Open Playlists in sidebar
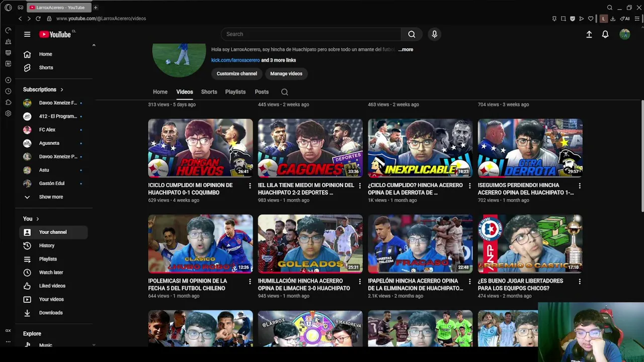The image size is (644, 362). tap(53, 259)
